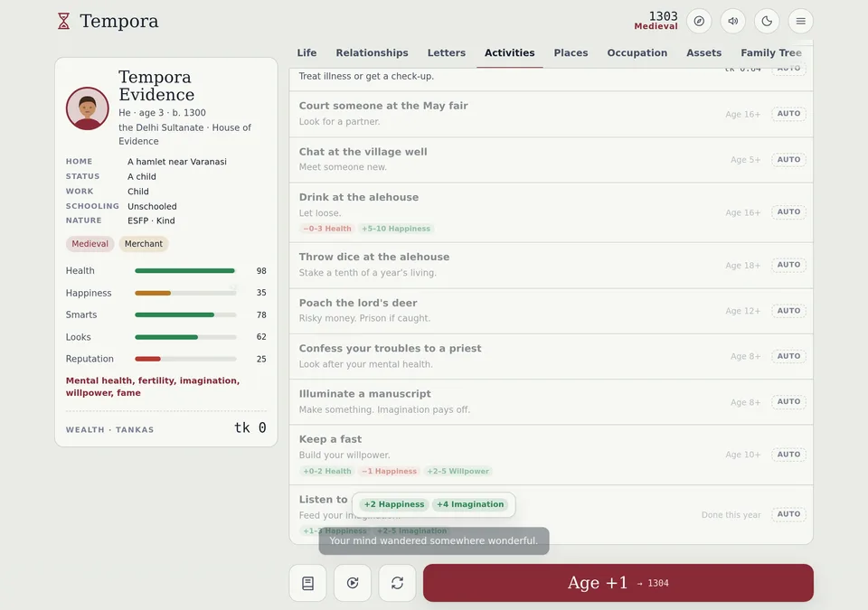
Task: Click the Merchant tag
Action: [144, 244]
